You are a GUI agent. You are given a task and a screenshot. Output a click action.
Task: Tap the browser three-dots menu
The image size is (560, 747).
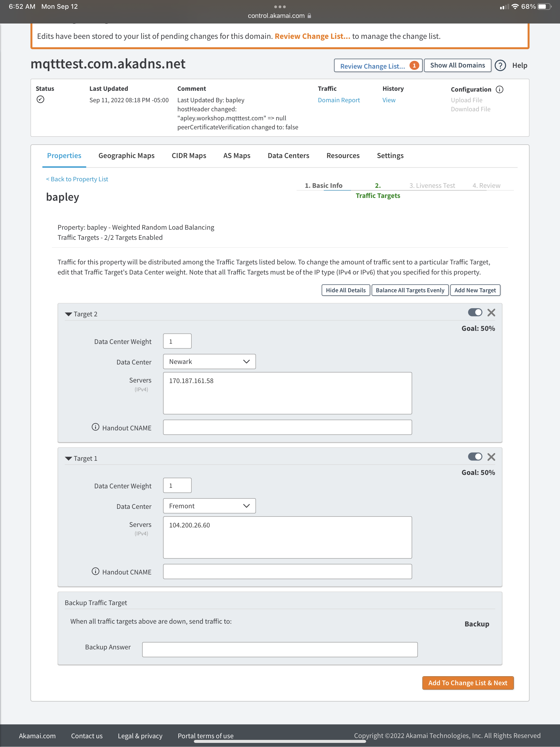[x=280, y=6]
